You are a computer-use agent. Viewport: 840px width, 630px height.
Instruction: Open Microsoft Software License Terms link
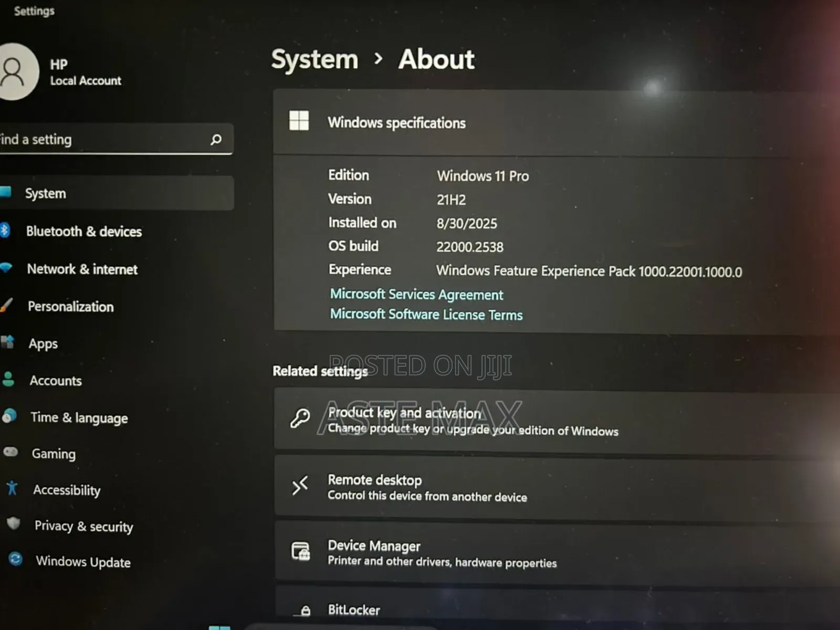coord(426,314)
